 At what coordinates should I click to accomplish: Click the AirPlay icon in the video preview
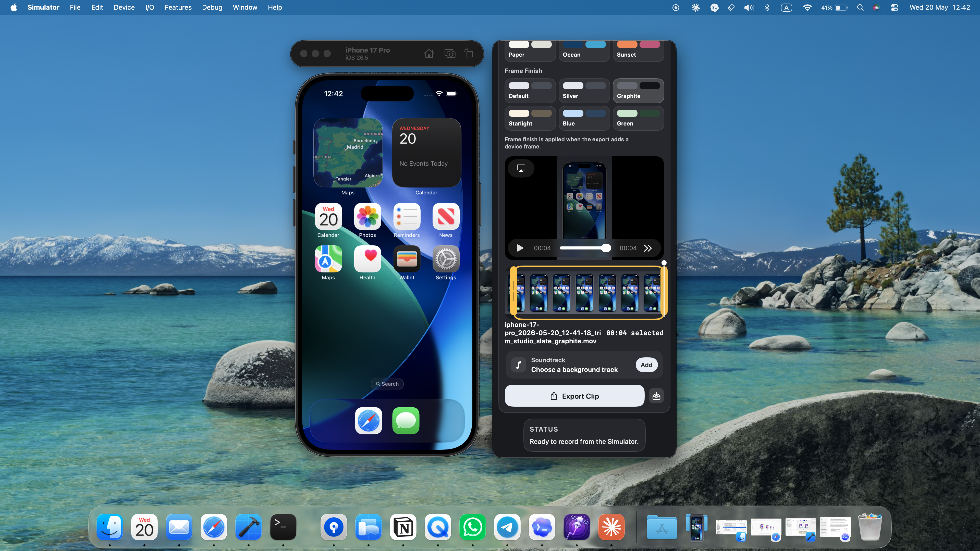click(x=521, y=168)
